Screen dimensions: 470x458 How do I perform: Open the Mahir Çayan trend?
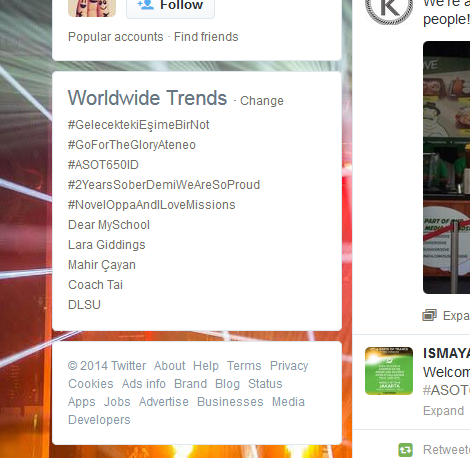[x=102, y=265]
